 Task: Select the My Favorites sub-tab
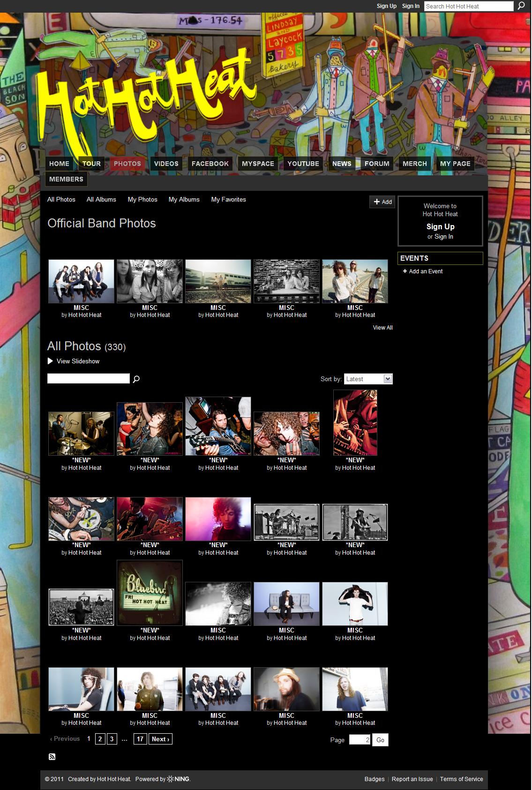[229, 199]
